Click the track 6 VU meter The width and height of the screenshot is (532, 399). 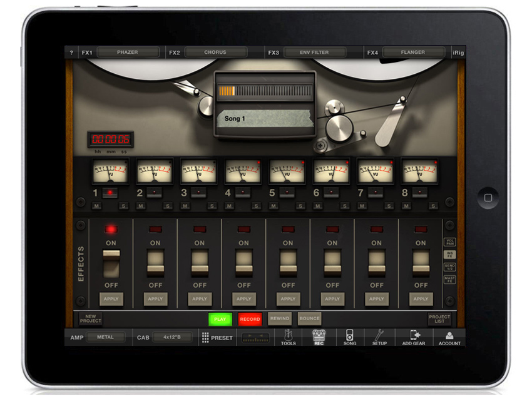click(331, 171)
